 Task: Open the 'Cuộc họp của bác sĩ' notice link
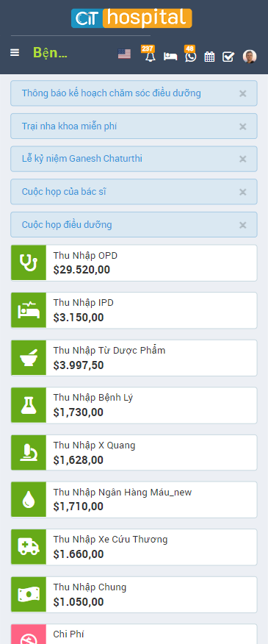point(64,191)
